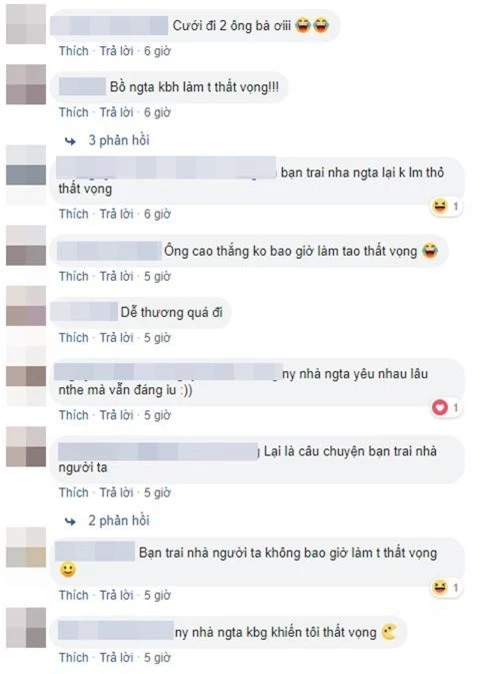Reply to 'Ông cao thắng ko bao giờ' comment
This screenshot has height=674, width=484.
[116, 276]
